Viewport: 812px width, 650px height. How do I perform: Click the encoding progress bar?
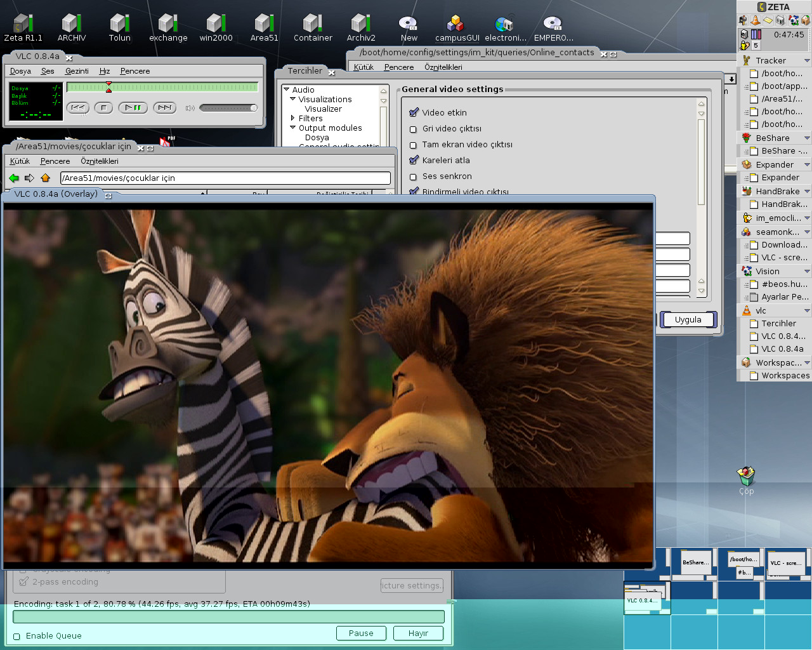[228, 616]
